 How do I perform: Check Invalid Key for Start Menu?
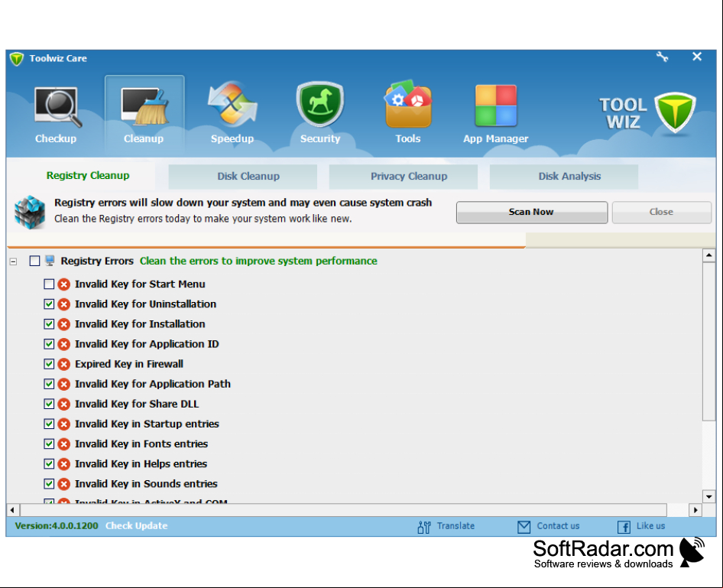click(x=49, y=284)
